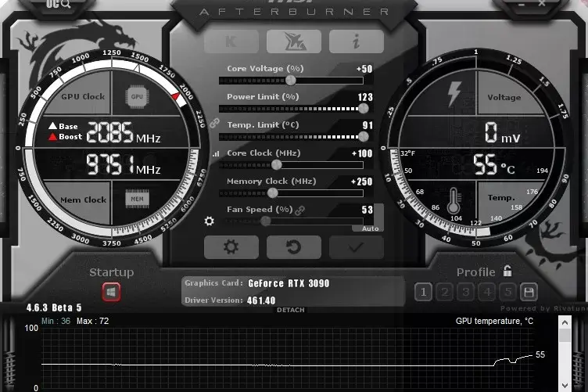This screenshot has height=392, width=588.
Task: Click the monitor graph scrollbar up arrow
Action: click(565, 322)
